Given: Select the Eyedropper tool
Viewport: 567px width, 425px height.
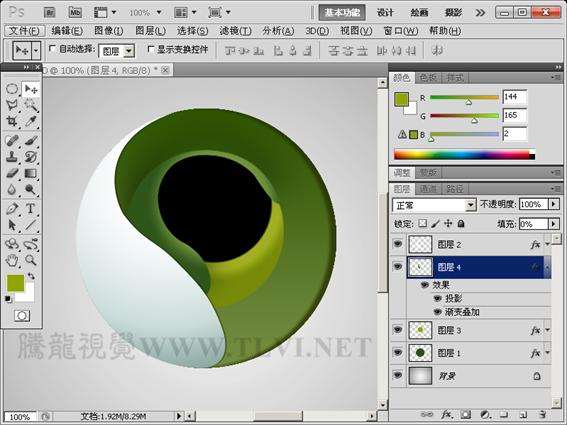Looking at the screenshot, I should 31,121.
